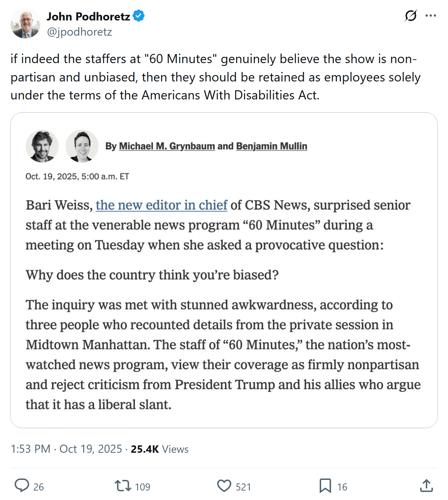Click the blue verified badge
This screenshot has height=500, width=448.
[139, 16]
